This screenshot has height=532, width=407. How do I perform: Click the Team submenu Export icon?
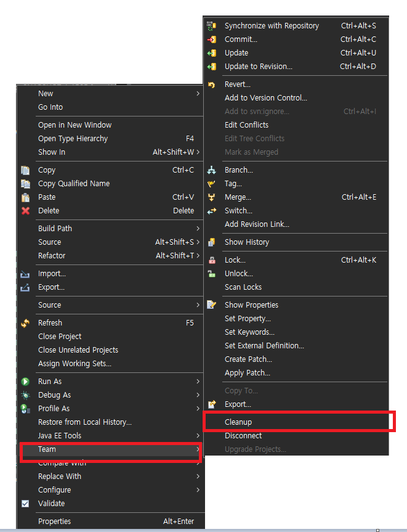212,404
